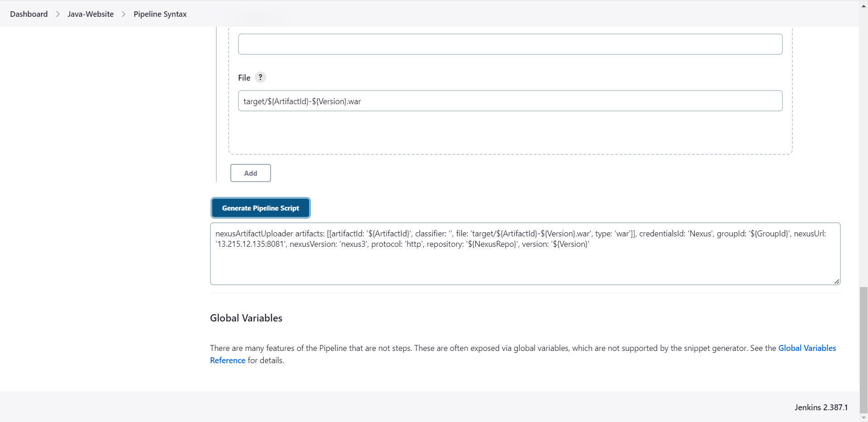This screenshot has height=422, width=868.
Task: Click Generate Pipeline Script button
Action: [x=261, y=208]
